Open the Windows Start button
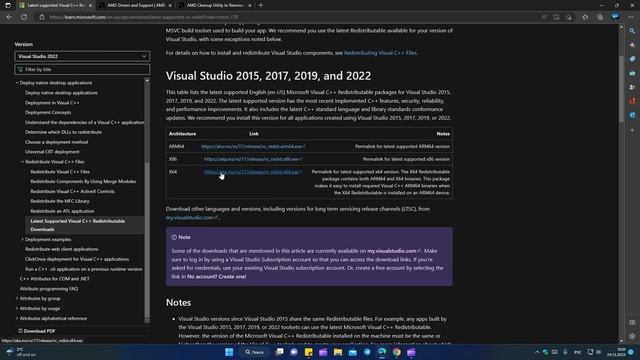640x360 pixels. click(x=229, y=352)
